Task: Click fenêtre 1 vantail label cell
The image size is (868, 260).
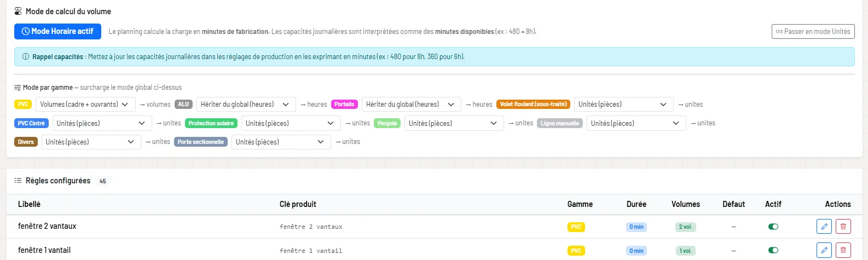Action: coord(44,250)
